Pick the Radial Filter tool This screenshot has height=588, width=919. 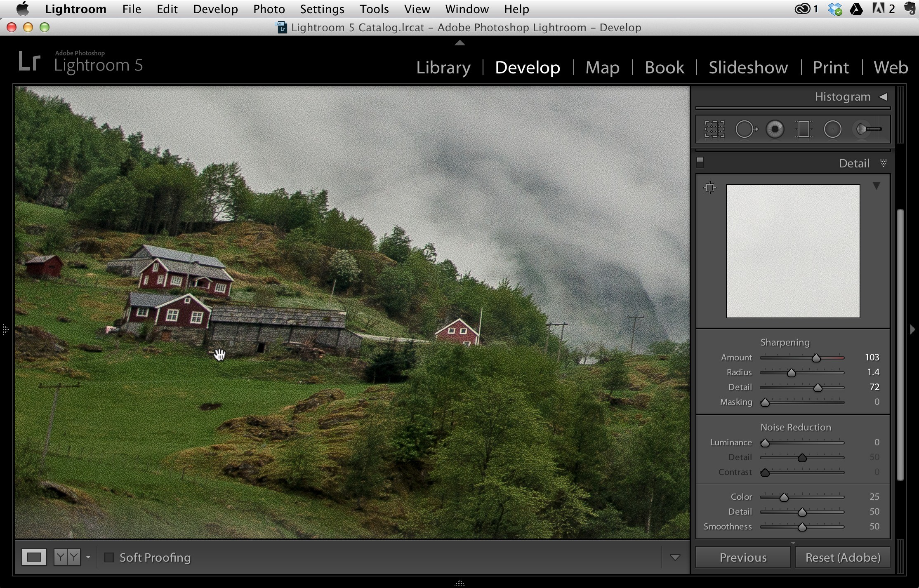pos(832,129)
